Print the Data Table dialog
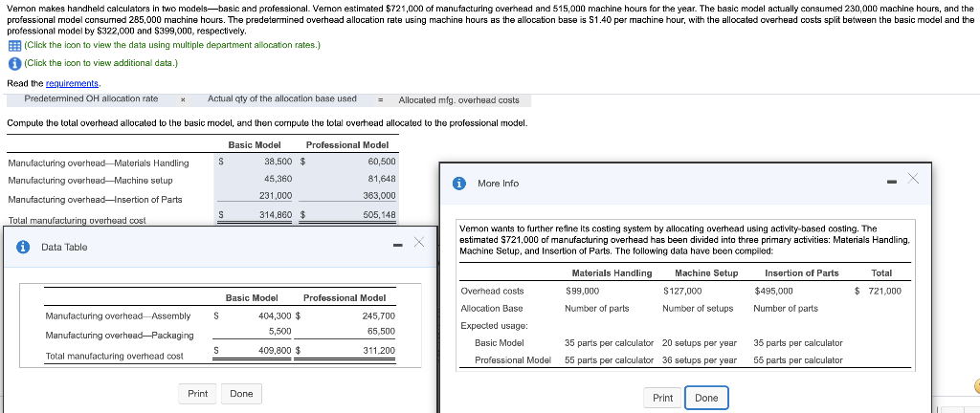The image size is (980, 413). [197, 394]
